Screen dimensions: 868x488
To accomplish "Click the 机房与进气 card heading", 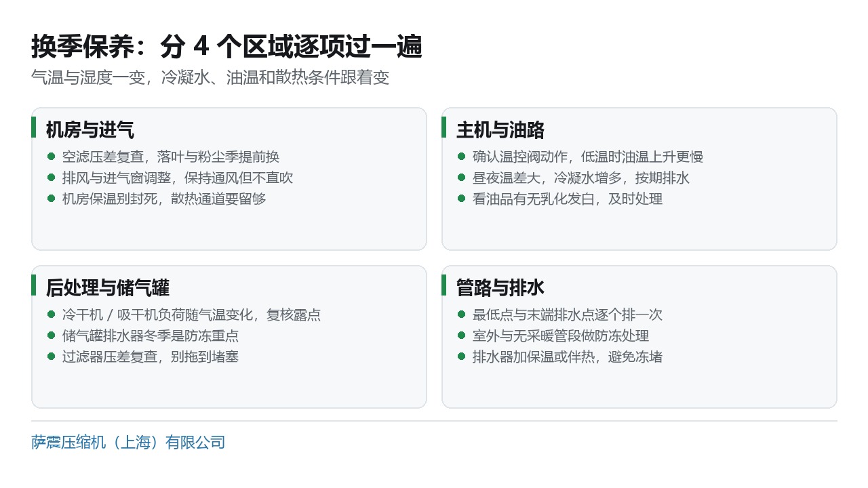I will [x=90, y=129].
